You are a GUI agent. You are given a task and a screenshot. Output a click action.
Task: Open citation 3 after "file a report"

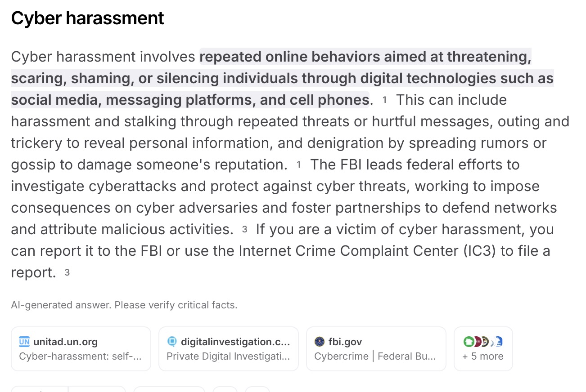[67, 273]
